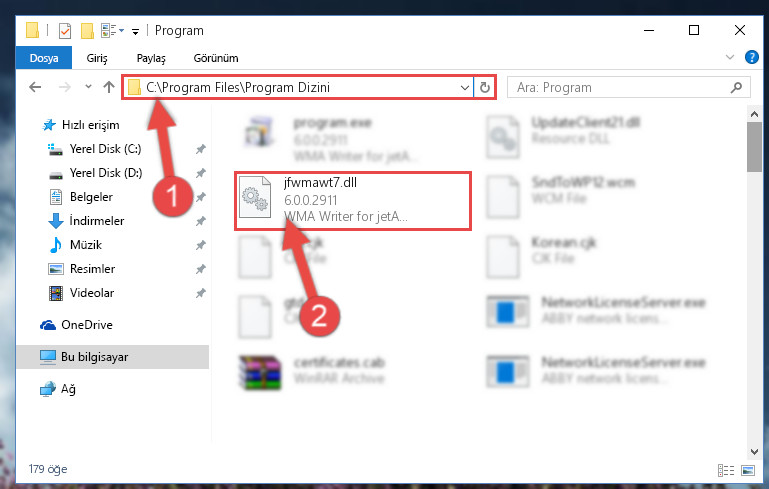
Task: Click the search magnifier icon
Action: point(736,87)
